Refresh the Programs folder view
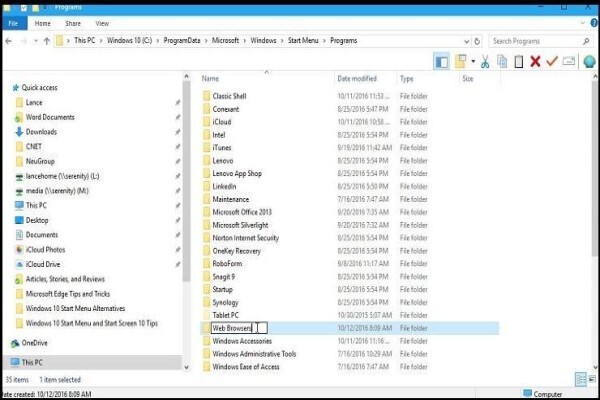This screenshot has width=600, height=400. click(477, 41)
